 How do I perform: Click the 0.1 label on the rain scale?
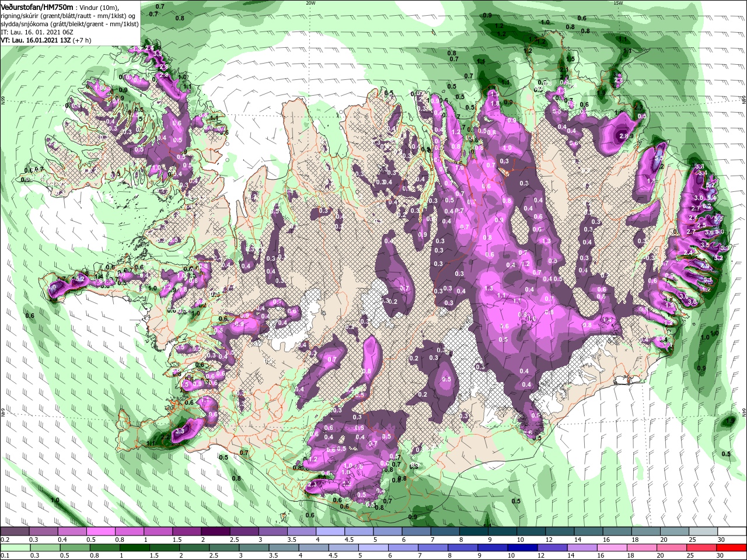click(5, 556)
